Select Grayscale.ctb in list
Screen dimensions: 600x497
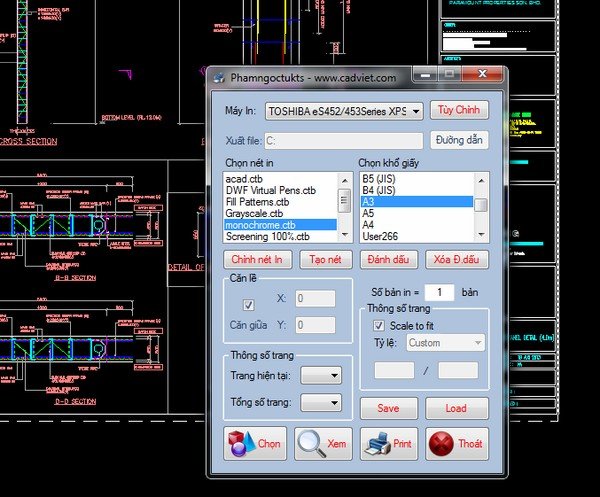point(280,213)
